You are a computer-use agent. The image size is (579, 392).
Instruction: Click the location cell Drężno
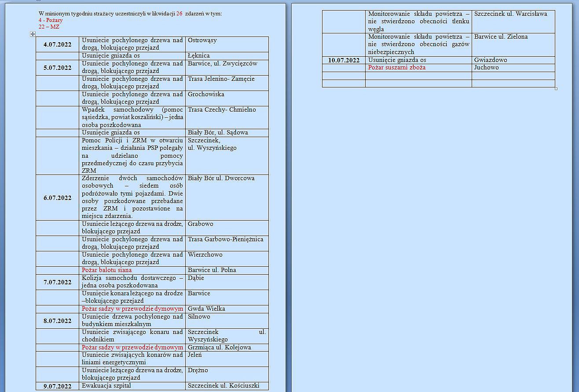pos(227,374)
